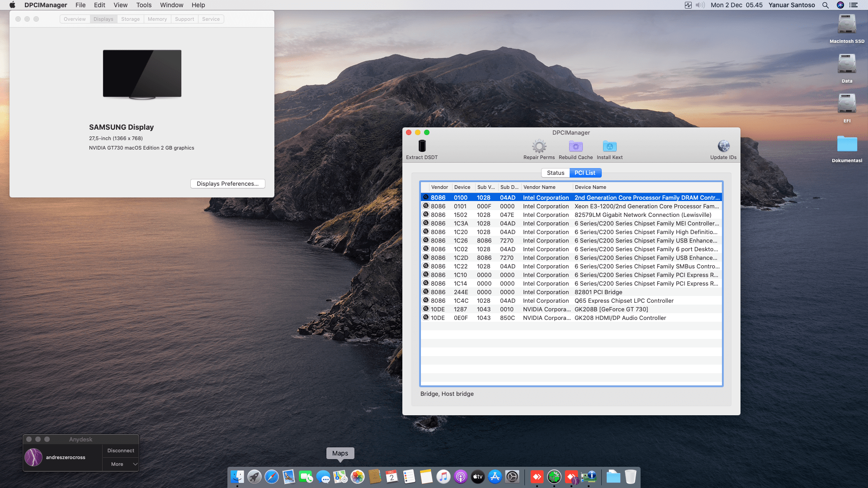Open the Tools menu
The height and width of the screenshot is (488, 868).
click(144, 5)
